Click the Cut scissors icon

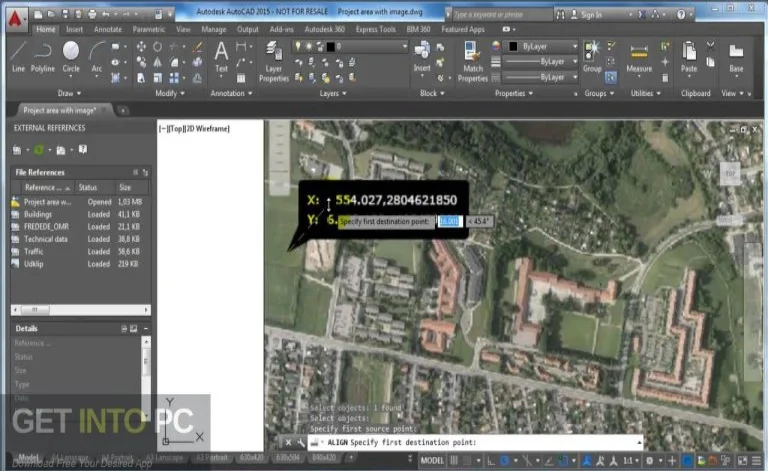coord(710,47)
